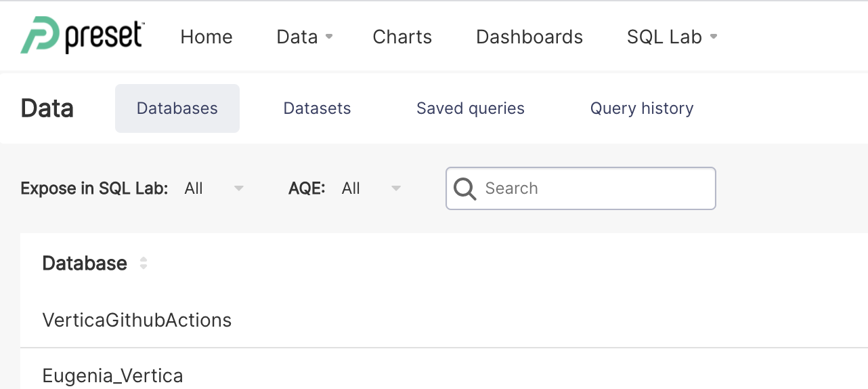
Task: Expand the SQL Lab menu
Action: point(672,37)
